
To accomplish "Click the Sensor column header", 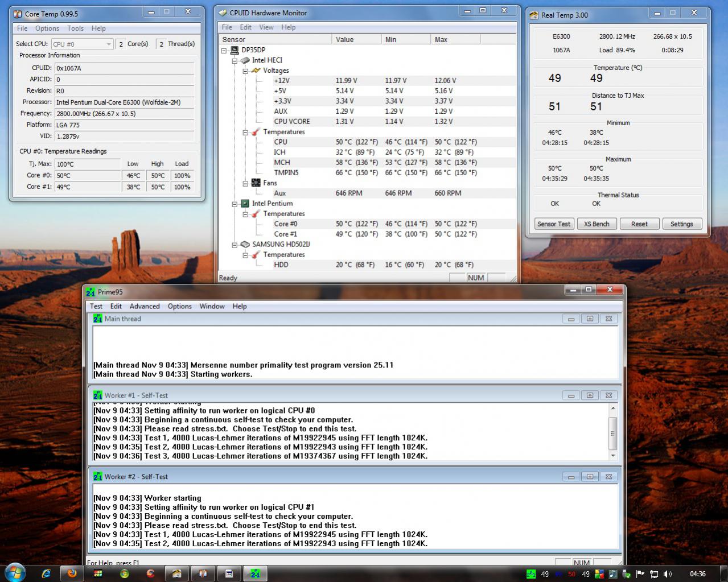I will 275,39.
